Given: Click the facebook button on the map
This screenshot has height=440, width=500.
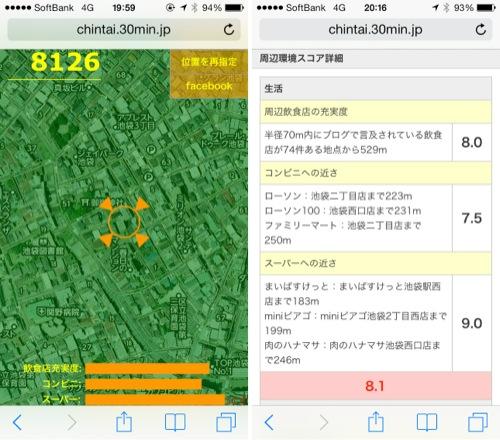Looking at the screenshot, I should (x=209, y=86).
